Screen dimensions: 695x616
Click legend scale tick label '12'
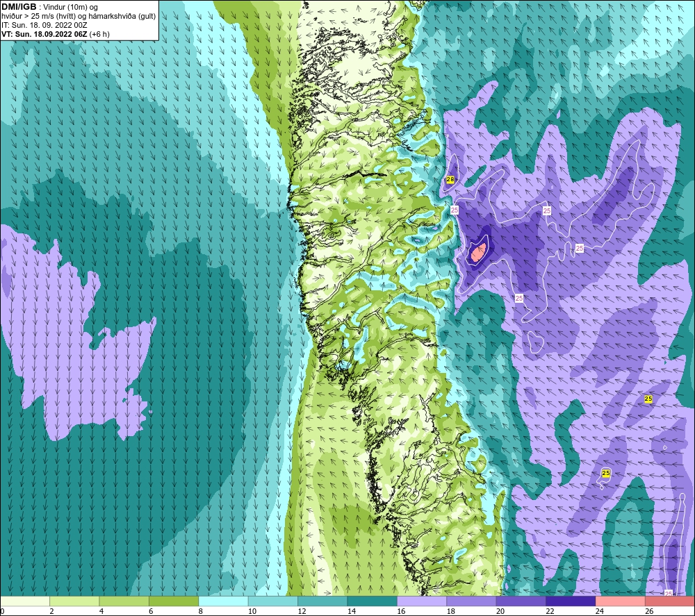302,611
